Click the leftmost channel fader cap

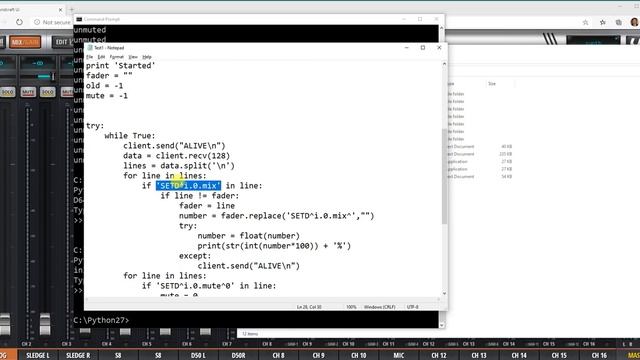(x=5, y=324)
